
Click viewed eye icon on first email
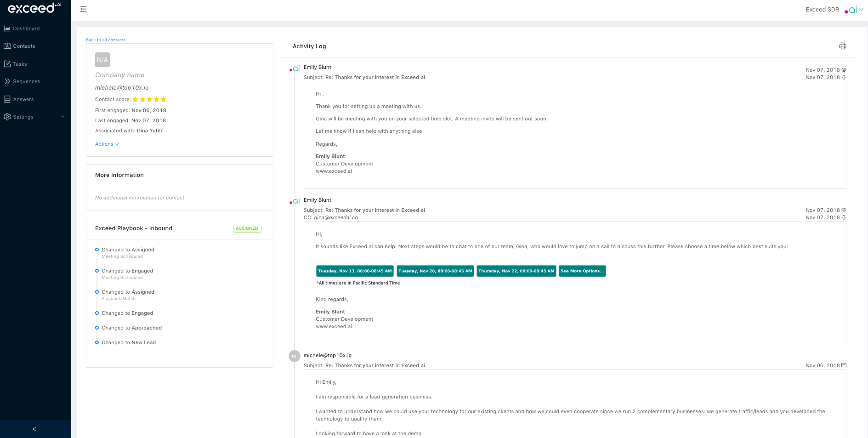[x=844, y=70]
